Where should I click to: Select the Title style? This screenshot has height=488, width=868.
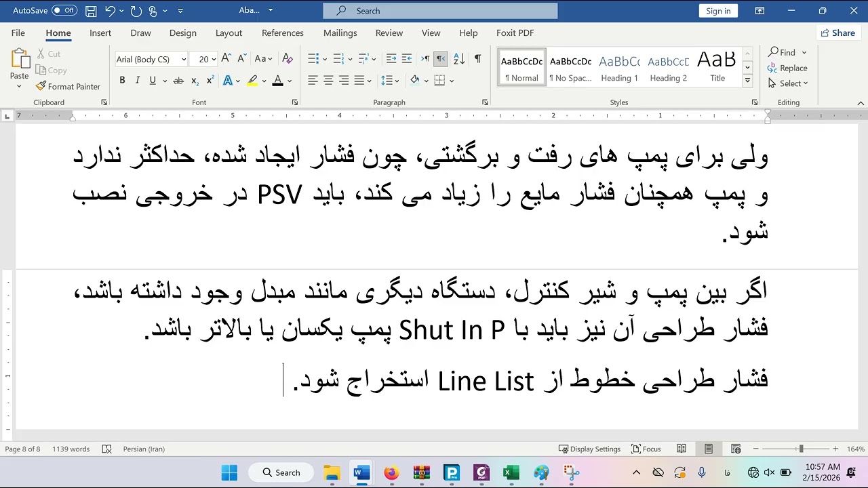click(717, 67)
